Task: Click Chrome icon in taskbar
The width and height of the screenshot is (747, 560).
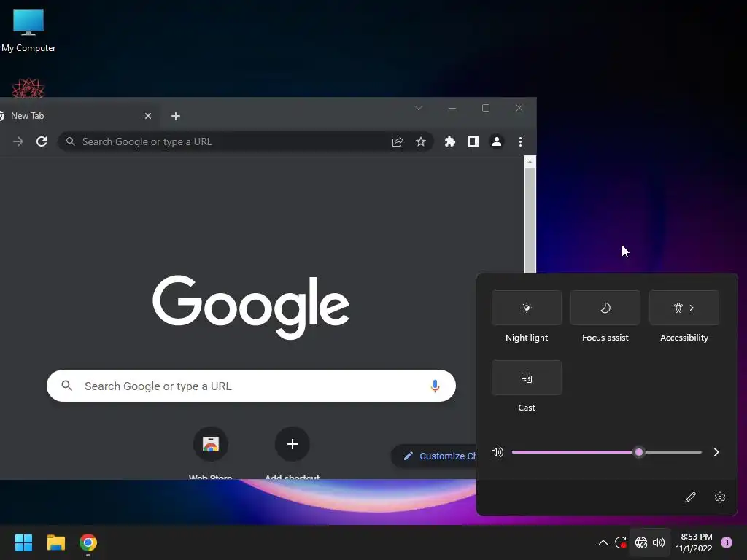Action: pyautogui.click(x=88, y=542)
